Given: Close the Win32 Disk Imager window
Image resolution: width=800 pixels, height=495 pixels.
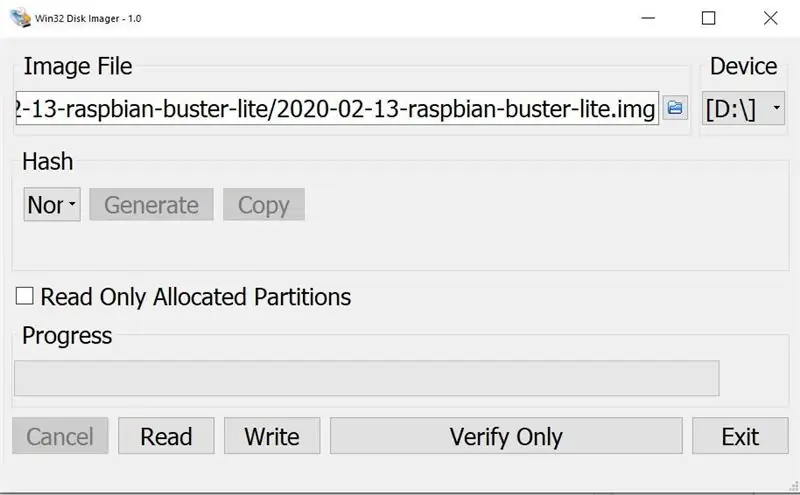Looking at the screenshot, I should click(770, 18).
